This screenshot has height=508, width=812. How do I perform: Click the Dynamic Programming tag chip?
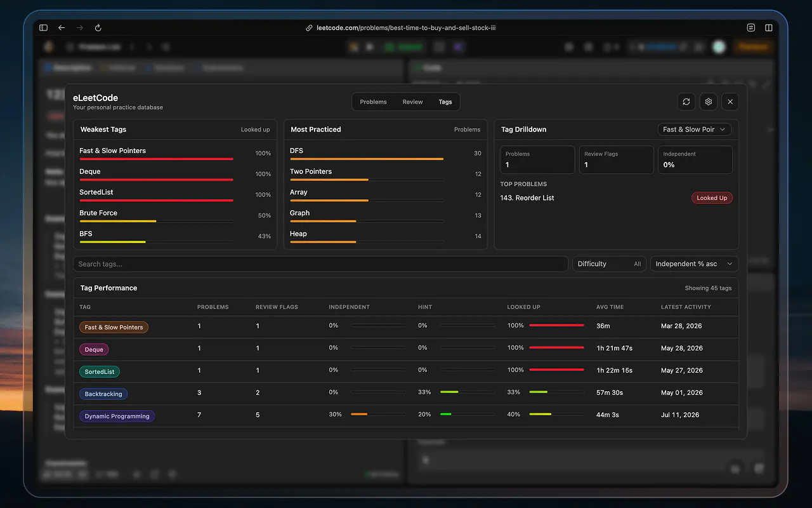[x=117, y=417]
